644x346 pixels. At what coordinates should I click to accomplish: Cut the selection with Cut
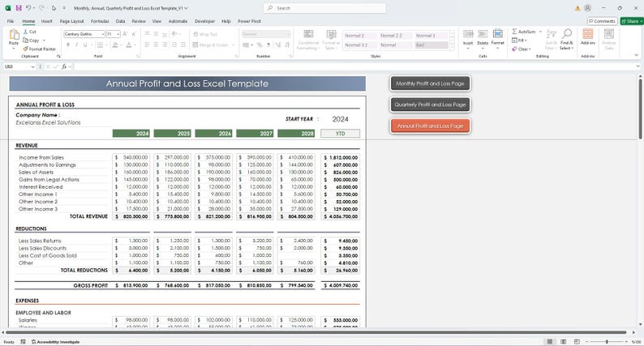tap(29, 32)
